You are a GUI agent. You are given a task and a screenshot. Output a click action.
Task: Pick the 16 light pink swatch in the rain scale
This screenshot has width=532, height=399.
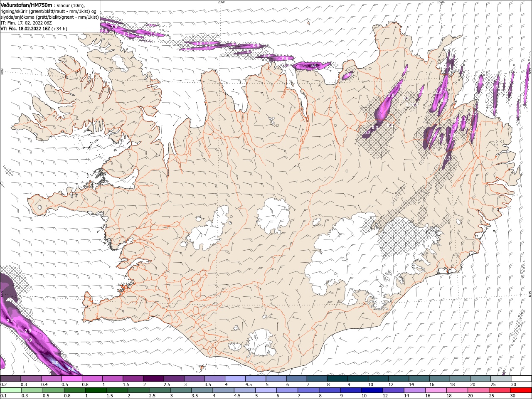(436, 390)
